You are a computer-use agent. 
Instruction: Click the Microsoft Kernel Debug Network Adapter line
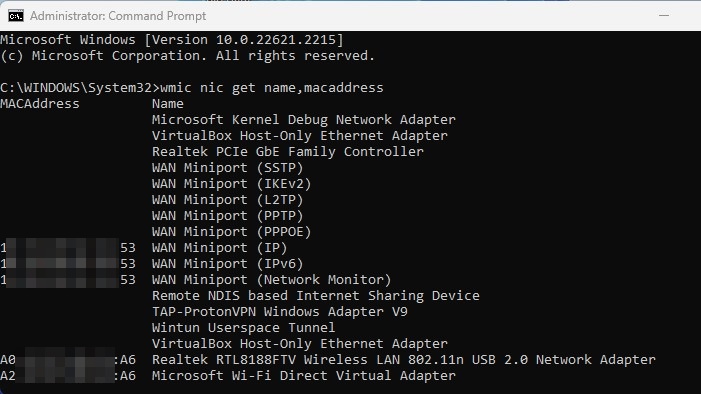[x=304, y=120]
